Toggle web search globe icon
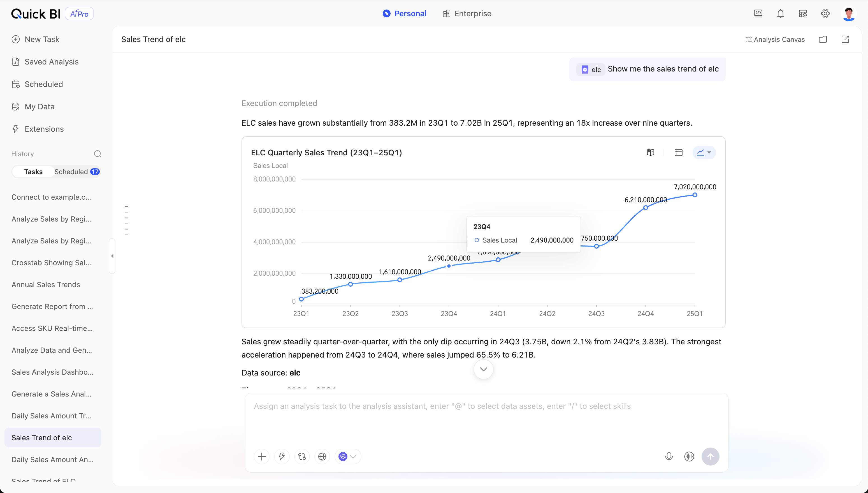 tap(322, 457)
